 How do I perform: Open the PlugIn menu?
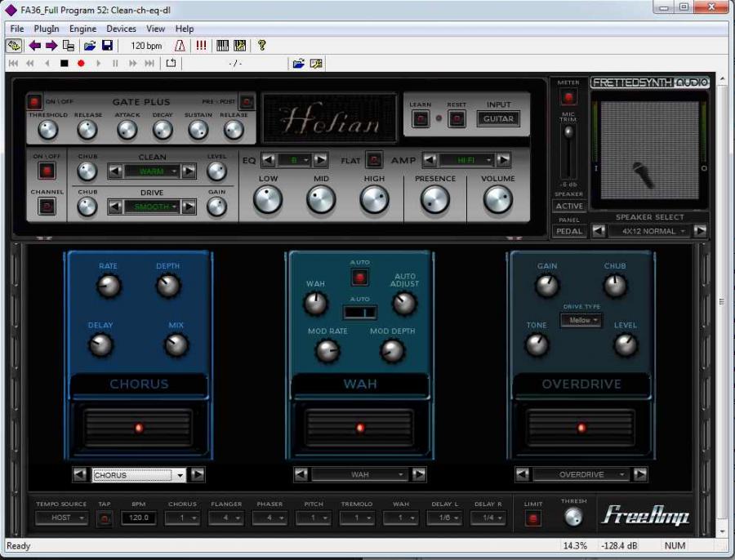point(47,29)
